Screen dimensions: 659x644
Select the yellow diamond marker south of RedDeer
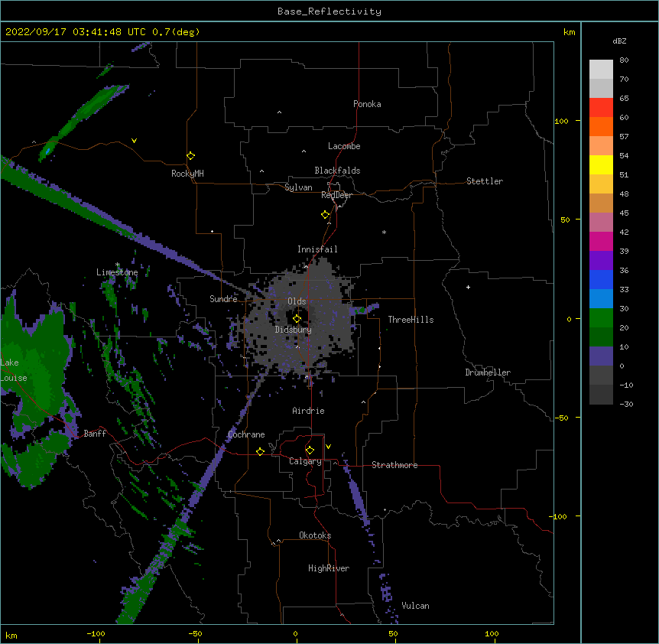(325, 215)
